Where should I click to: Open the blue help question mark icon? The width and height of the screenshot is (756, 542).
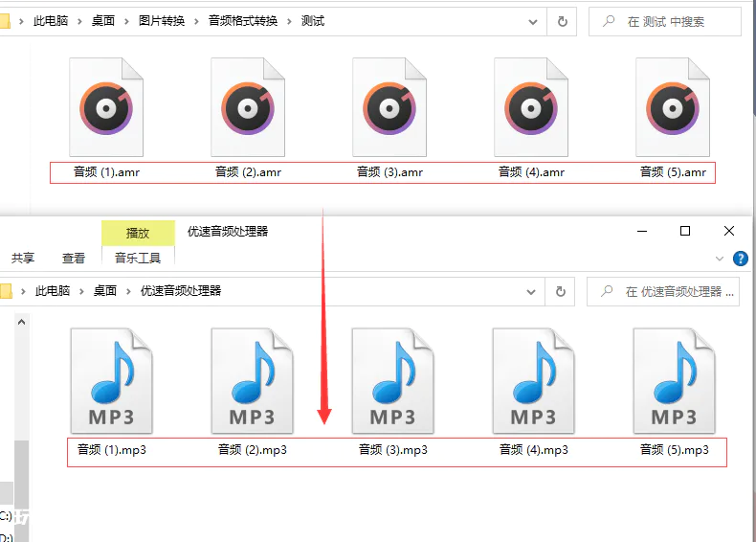pos(740,259)
